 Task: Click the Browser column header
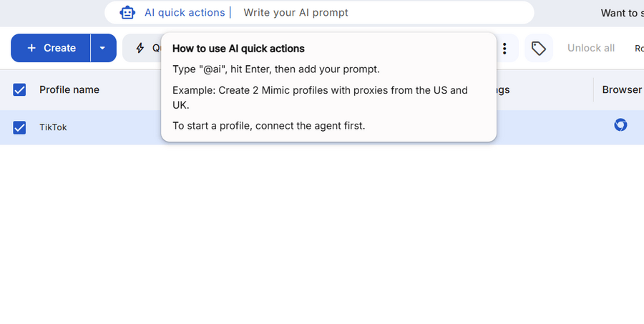[621, 89]
